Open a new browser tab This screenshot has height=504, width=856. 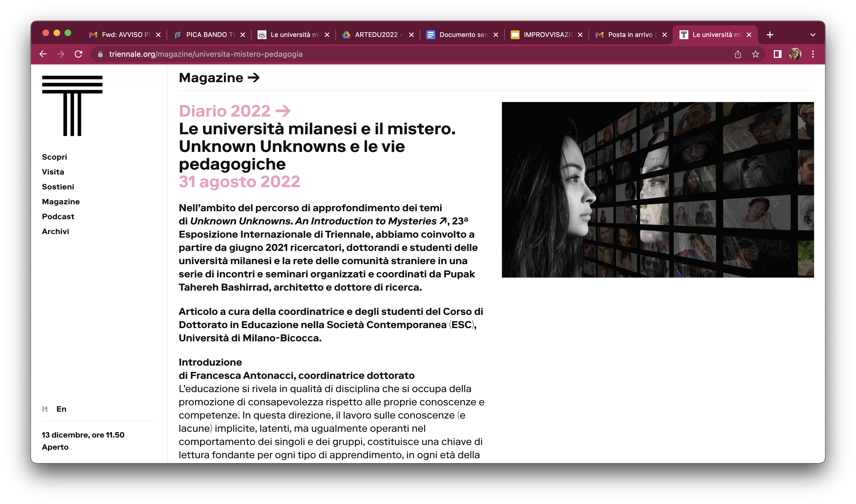tap(770, 35)
